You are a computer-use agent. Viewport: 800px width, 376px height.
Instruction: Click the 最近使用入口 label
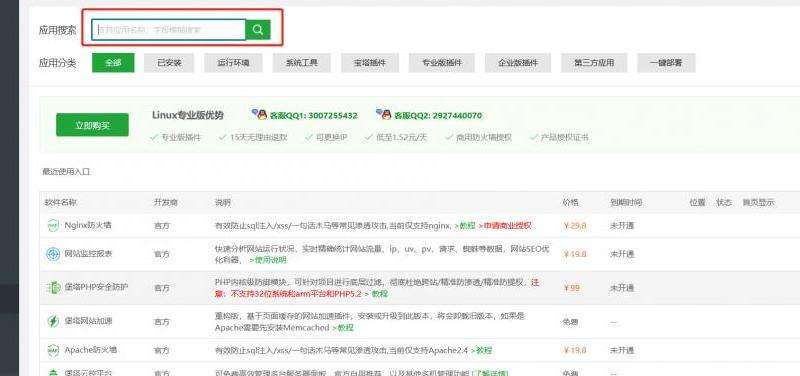(x=66, y=172)
